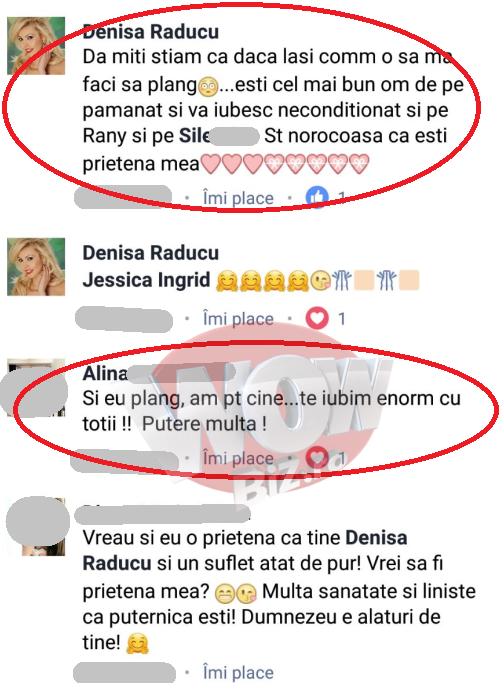Image resolution: width=503 pixels, height=683 pixels.
Task: Open Denisa Raducu's second profile picture
Action: [36, 267]
